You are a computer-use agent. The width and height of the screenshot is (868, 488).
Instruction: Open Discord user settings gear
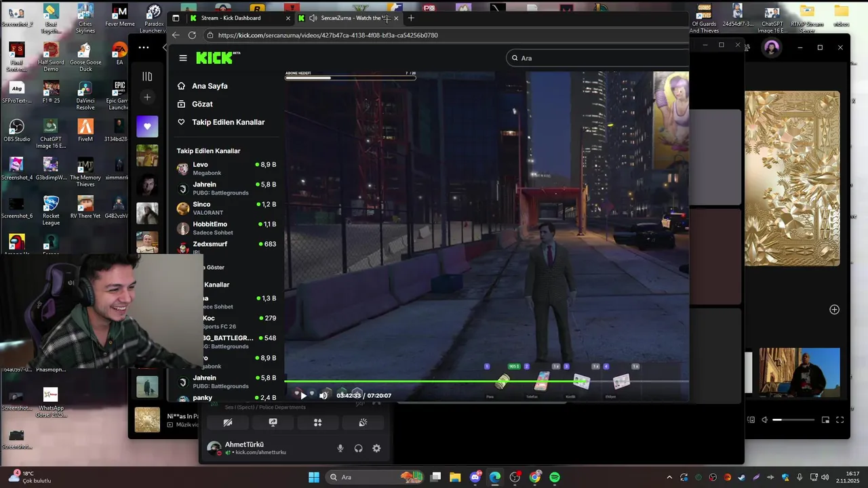click(x=376, y=448)
